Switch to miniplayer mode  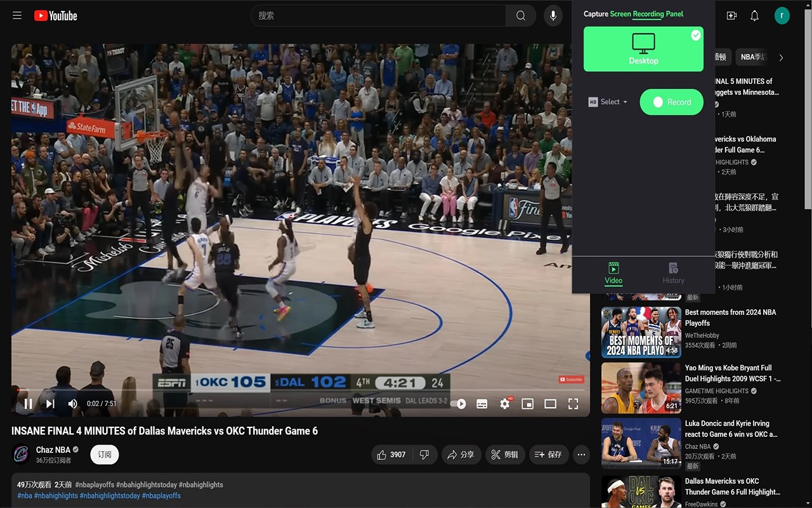pos(528,404)
